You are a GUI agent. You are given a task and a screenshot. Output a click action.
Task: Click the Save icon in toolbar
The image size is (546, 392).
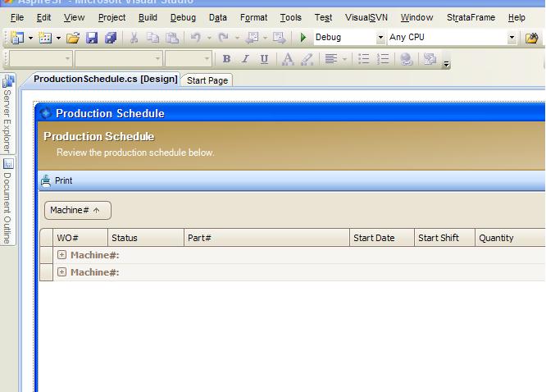92,38
